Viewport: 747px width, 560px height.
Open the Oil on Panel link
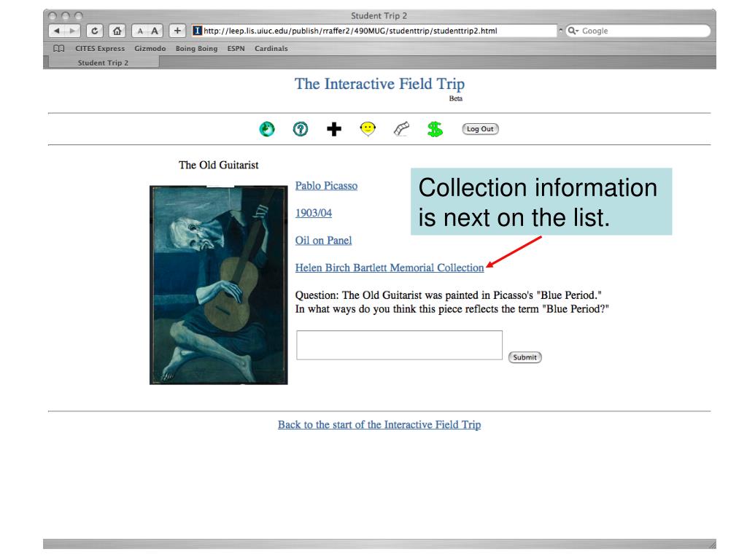323,241
